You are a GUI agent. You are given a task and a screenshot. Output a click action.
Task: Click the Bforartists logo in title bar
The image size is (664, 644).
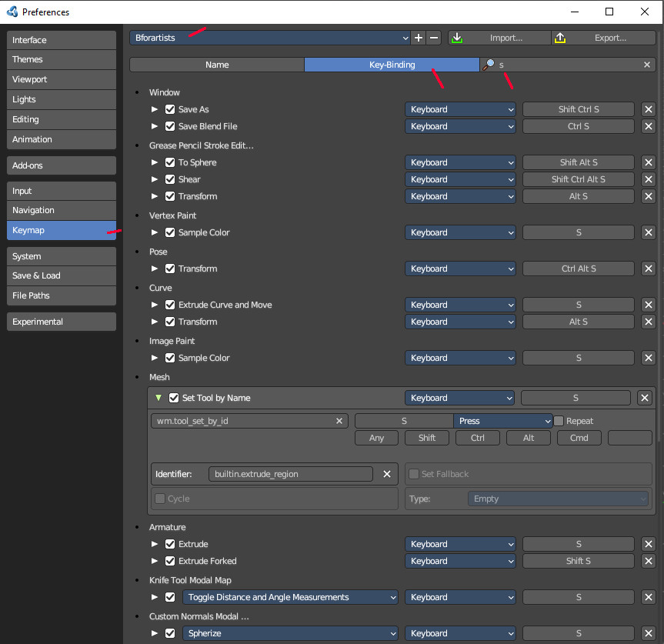12,12
